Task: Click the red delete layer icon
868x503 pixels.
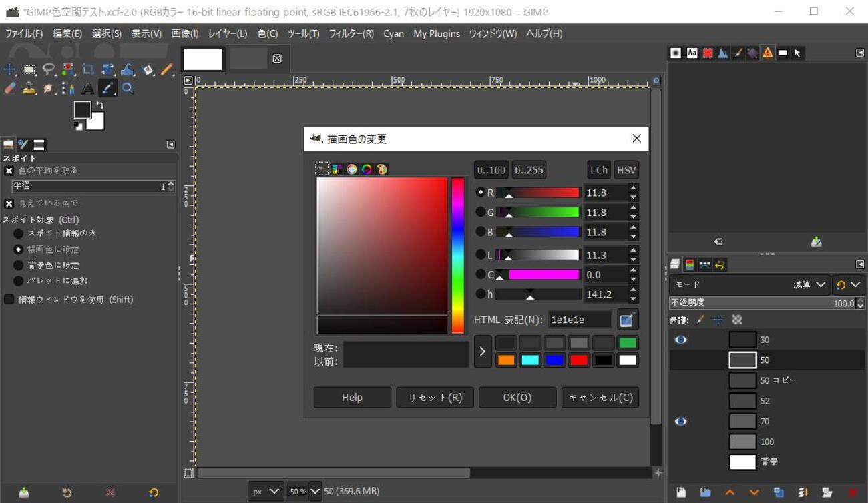Action: point(852,492)
